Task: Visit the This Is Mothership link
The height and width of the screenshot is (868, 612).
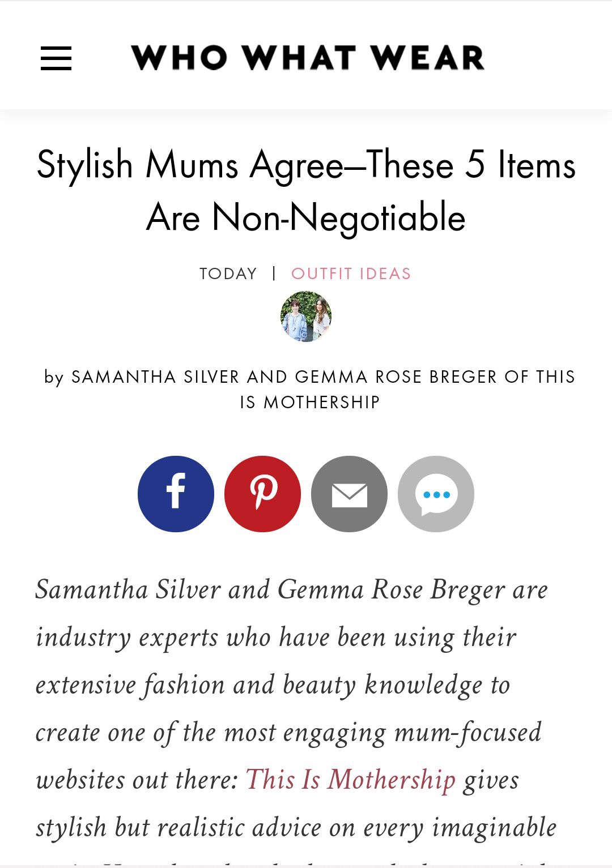Action: (350, 779)
